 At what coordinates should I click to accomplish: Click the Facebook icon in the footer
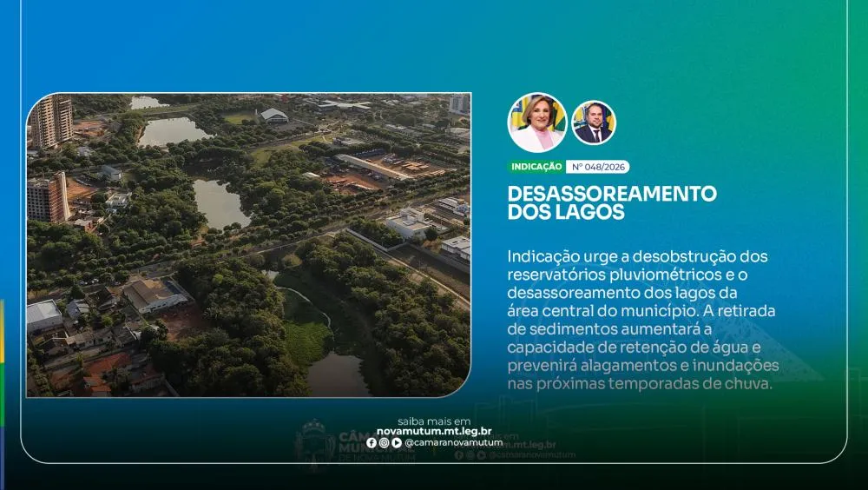(x=372, y=442)
